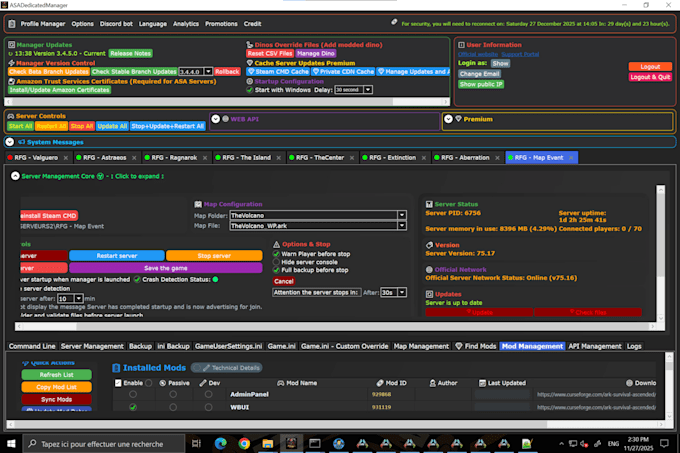Screen dimensions: 680x453
Task: Toggle the Start with Windows checkbox
Action: coord(250,90)
